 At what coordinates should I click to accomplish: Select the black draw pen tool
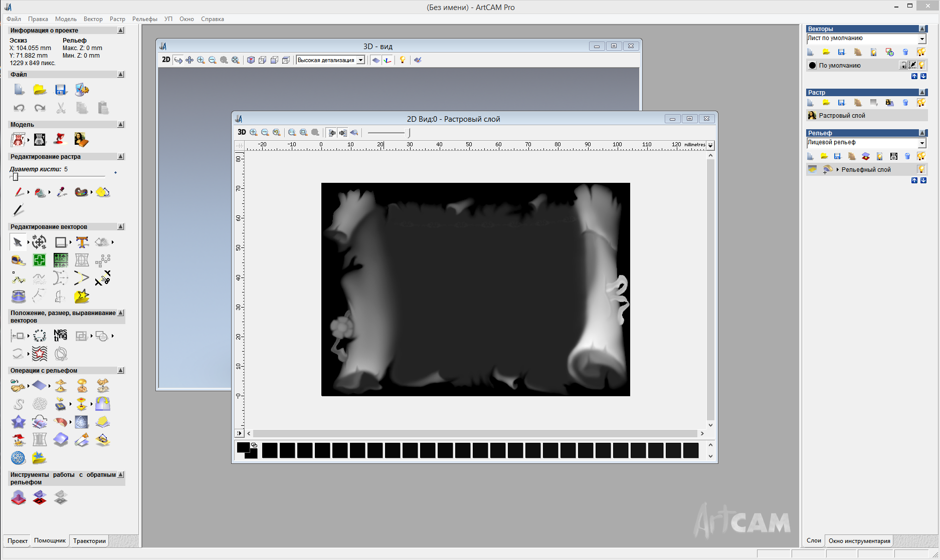click(x=18, y=210)
